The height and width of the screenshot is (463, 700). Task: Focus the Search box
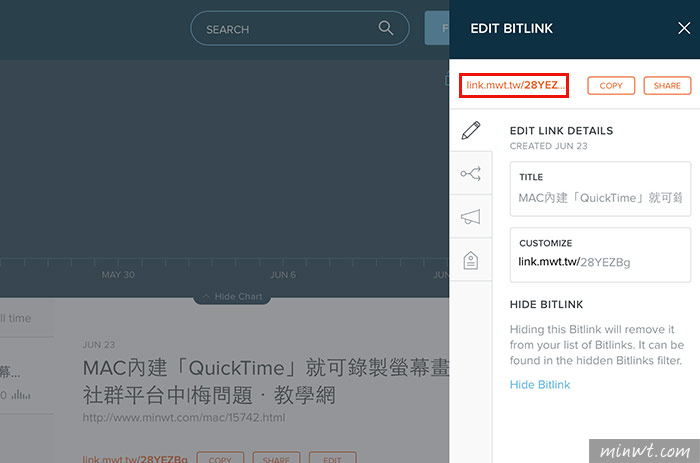300,29
